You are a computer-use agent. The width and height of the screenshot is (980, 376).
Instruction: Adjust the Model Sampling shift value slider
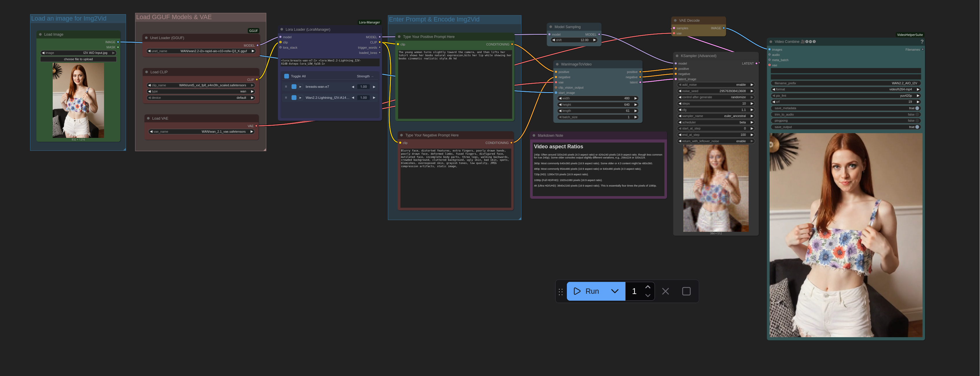tap(574, 40)
